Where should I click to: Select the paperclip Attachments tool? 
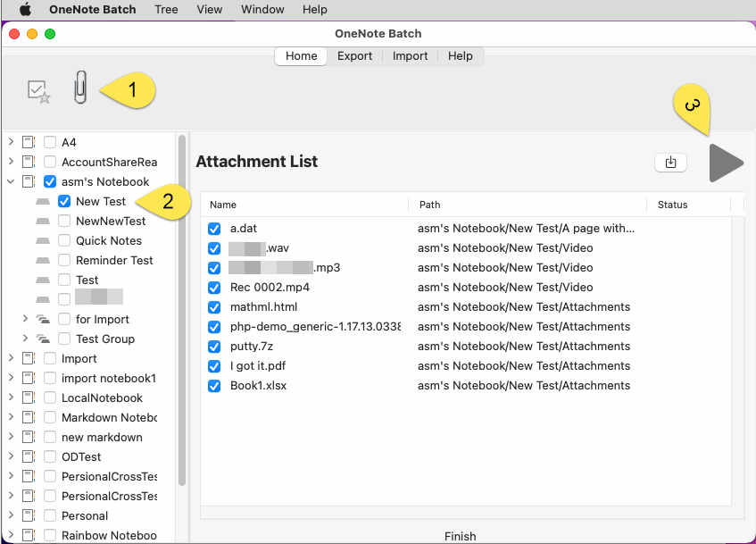[80, 88]
